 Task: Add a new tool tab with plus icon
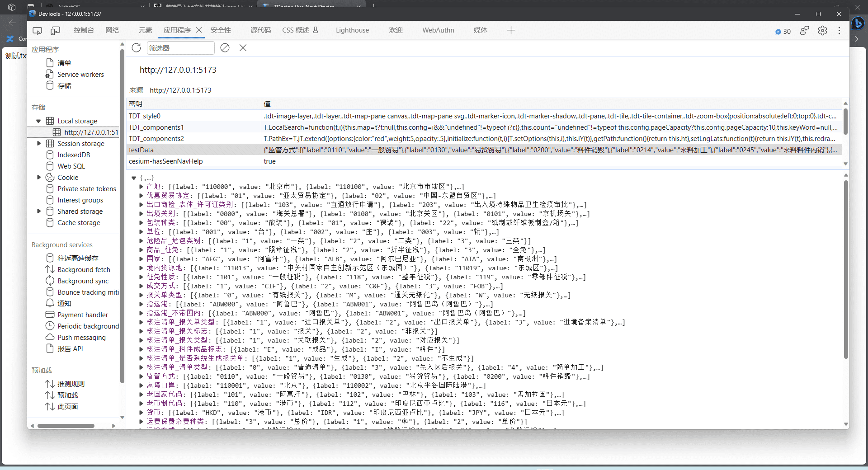pyautogui.click(x=511, y=30)
